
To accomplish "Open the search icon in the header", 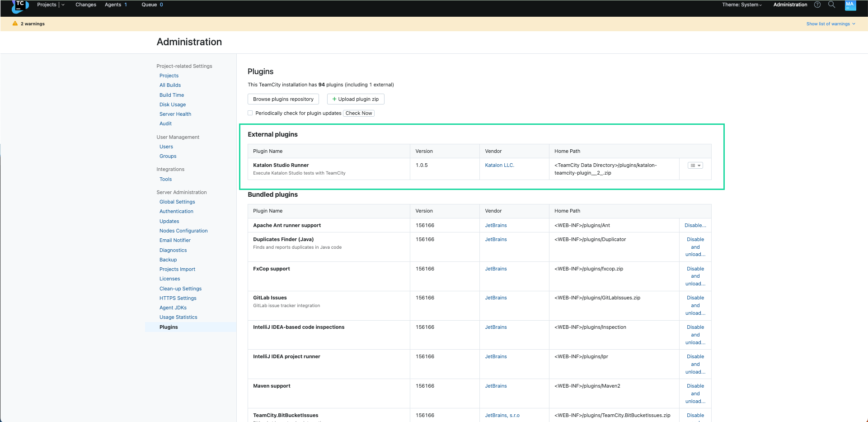I will coord(832,5).
